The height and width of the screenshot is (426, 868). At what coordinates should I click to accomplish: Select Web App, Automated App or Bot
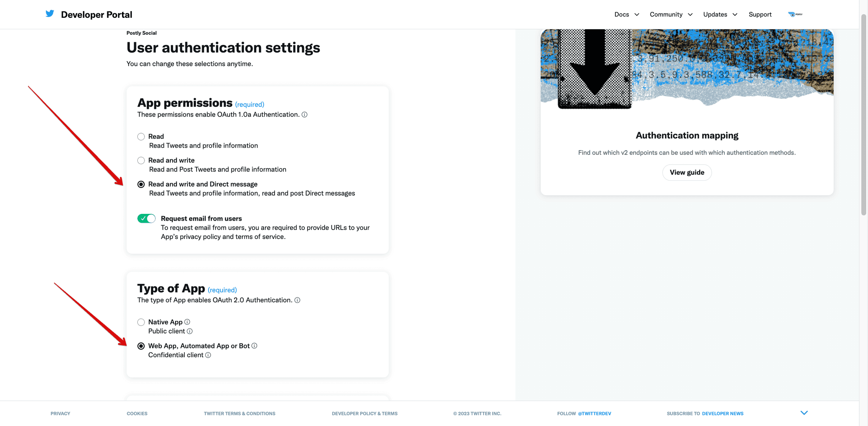[x=141, y=346]
